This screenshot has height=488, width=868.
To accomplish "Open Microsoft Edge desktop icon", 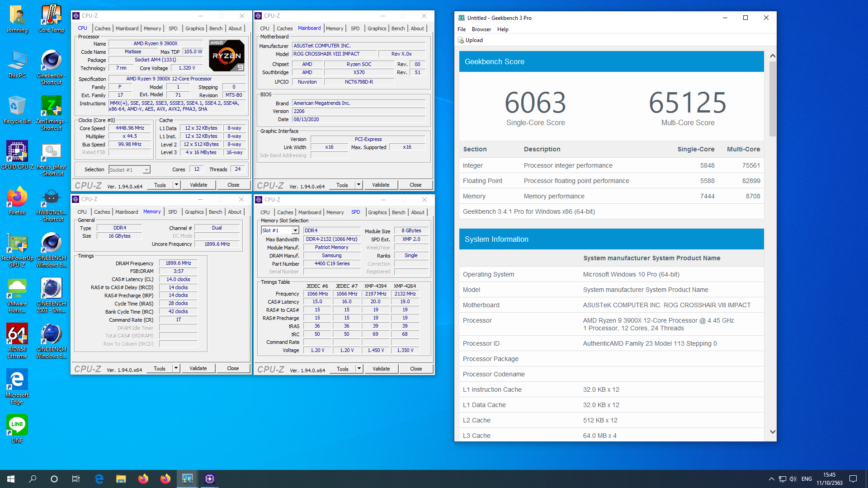I will click(17, 387).
